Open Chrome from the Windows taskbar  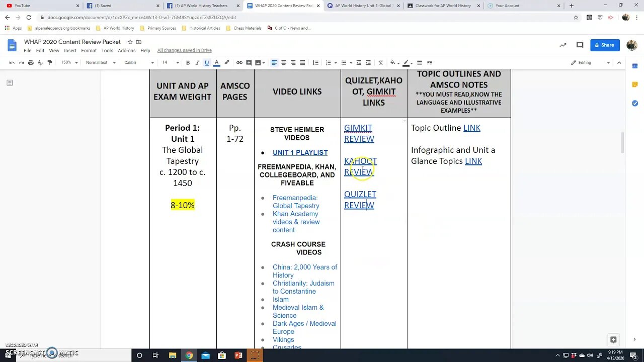189,355
